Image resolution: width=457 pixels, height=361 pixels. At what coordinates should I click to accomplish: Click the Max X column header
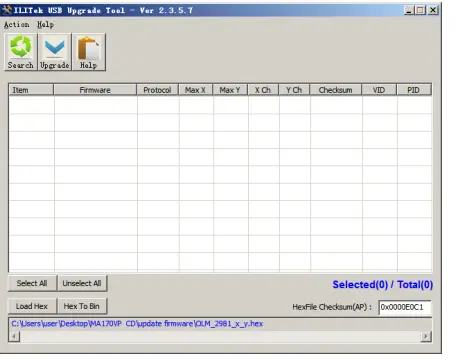click(196, 90)
